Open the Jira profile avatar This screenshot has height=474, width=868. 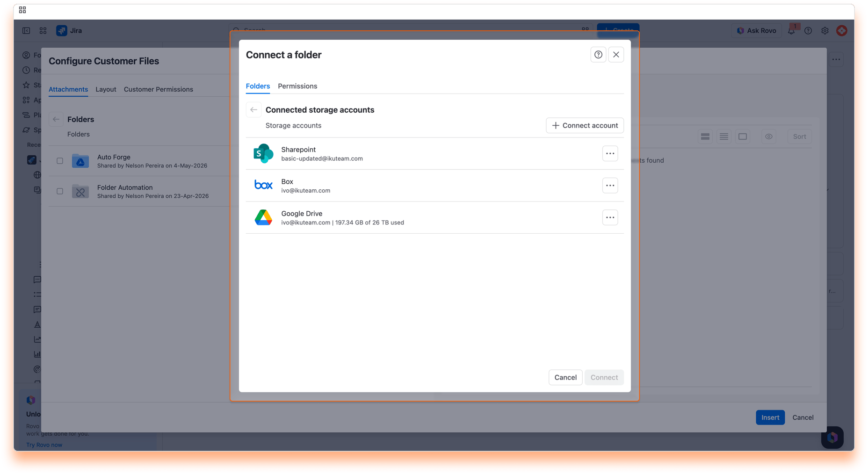(x=842, y=31)
